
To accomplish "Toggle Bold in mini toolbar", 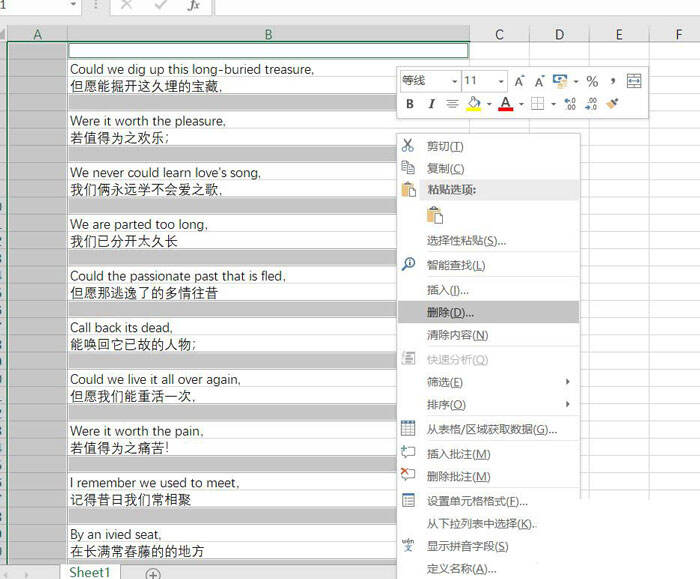I will pos(410,104).
